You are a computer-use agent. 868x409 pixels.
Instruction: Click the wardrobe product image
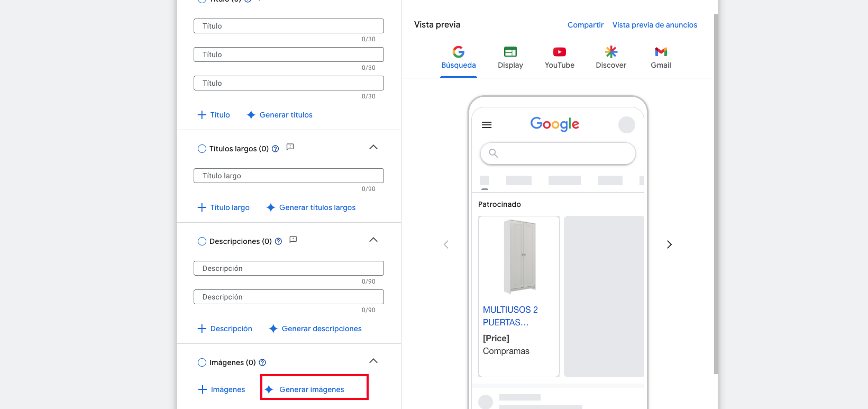(519, 257)
